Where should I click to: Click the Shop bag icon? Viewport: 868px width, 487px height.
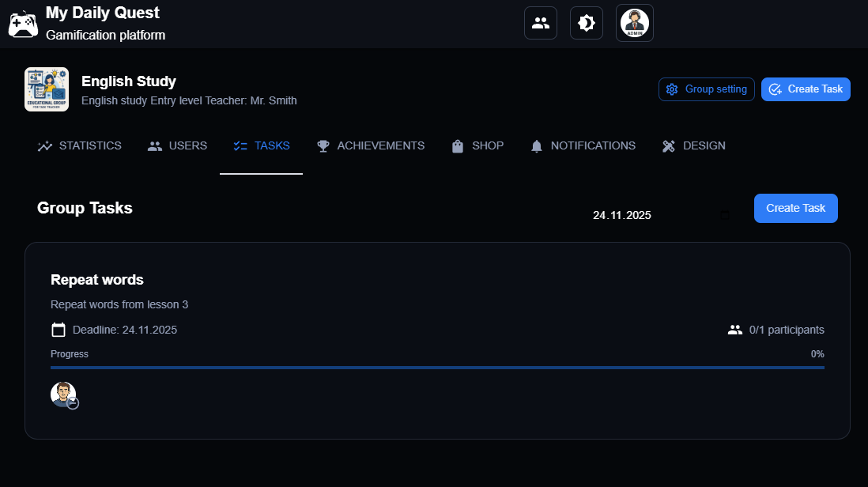pyautogui.click(x=457, y=146)
